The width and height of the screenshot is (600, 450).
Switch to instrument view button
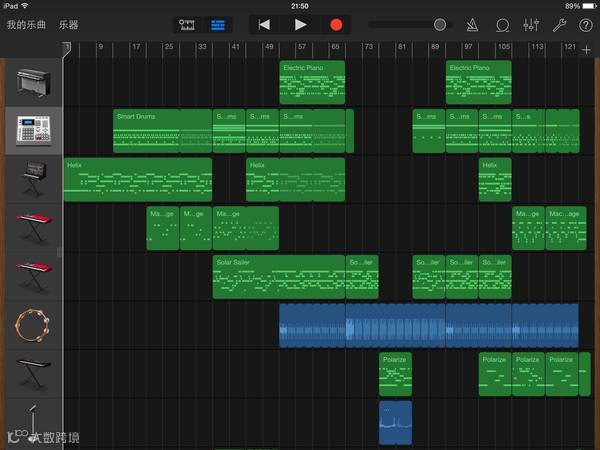[x=187, y=25]
